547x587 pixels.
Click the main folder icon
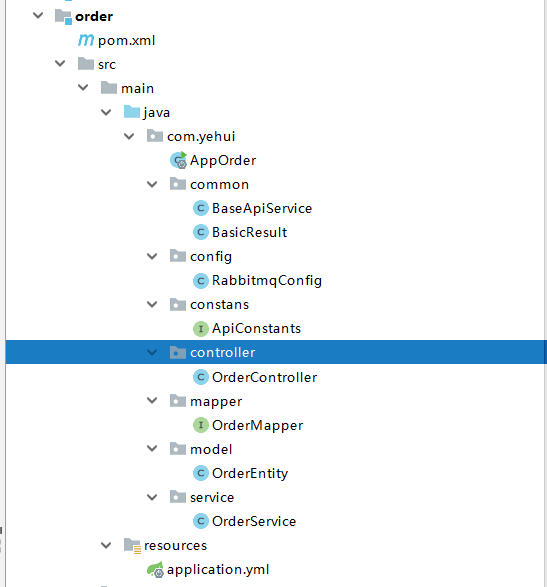click(x=109, y=88)
